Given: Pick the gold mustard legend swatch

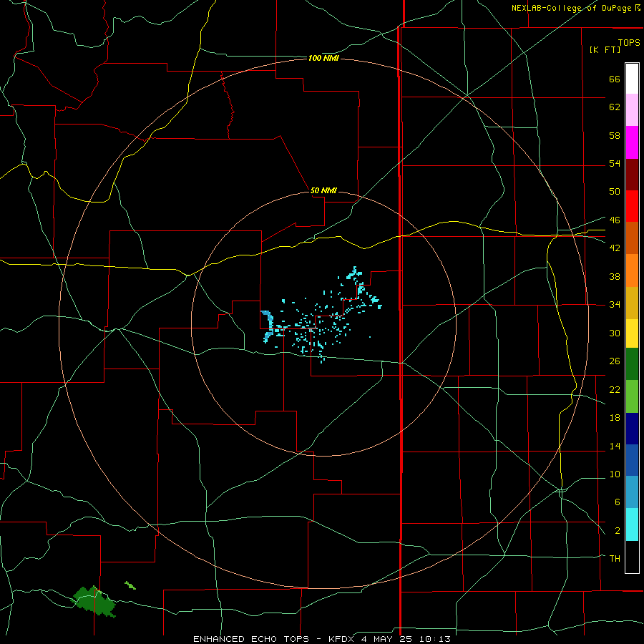Looking at the screenshot, I should tap(632, 303).
